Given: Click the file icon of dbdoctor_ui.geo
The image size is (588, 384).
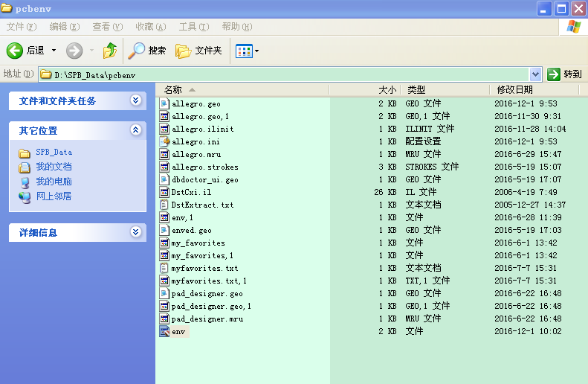Looking at the screenshot, I should coord(164,179).
